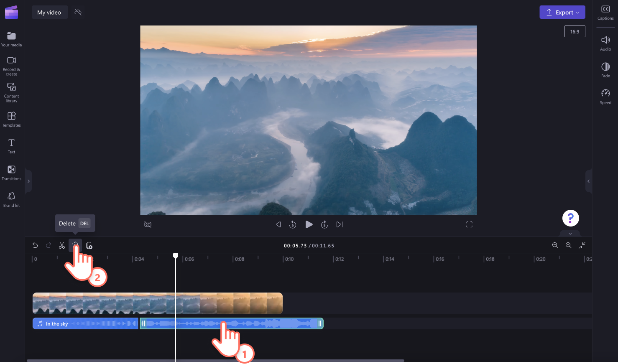This screenshot has width=618, height=364.
Task: Click timeline ruler at 0:16
Action: click(x=440, y=259)
